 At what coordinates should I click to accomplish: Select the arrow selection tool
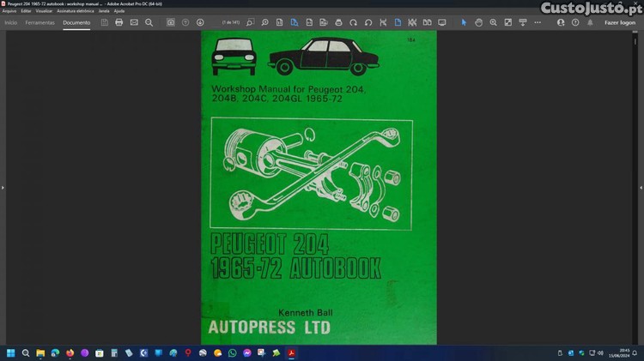tap(464, 22)
